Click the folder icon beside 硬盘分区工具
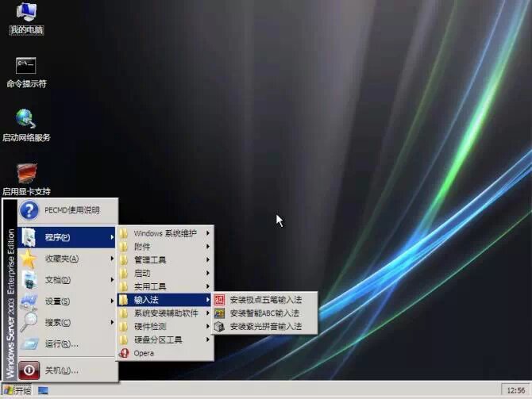 click(x=124, y=340)
